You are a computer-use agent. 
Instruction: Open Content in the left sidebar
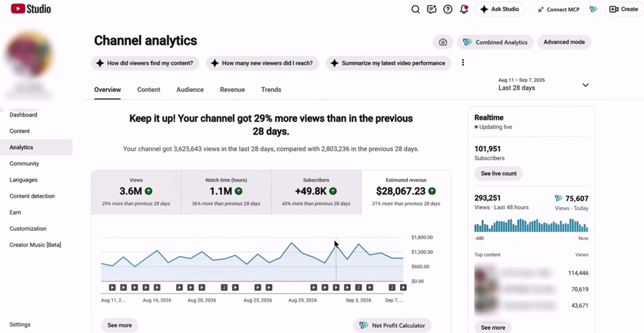(36, 131)
